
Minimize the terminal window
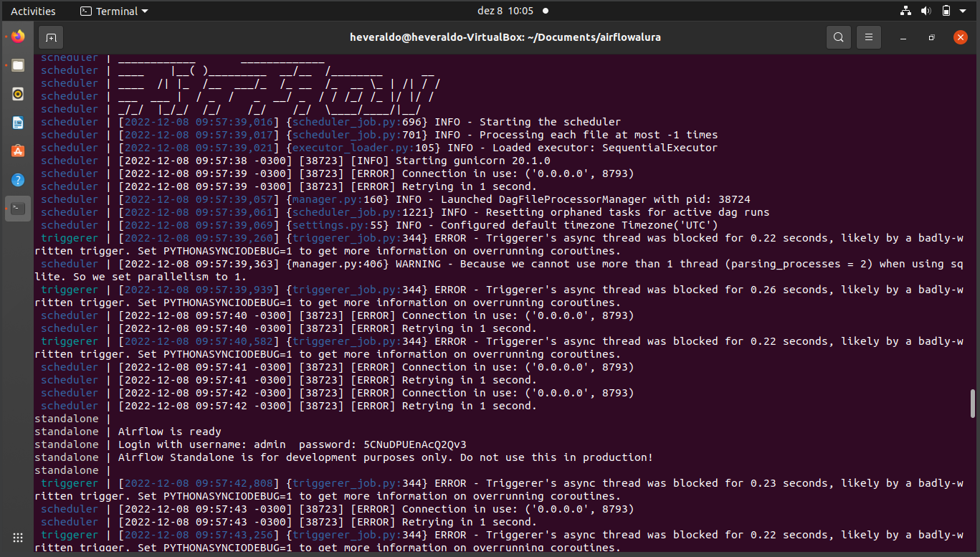point(903,37)
